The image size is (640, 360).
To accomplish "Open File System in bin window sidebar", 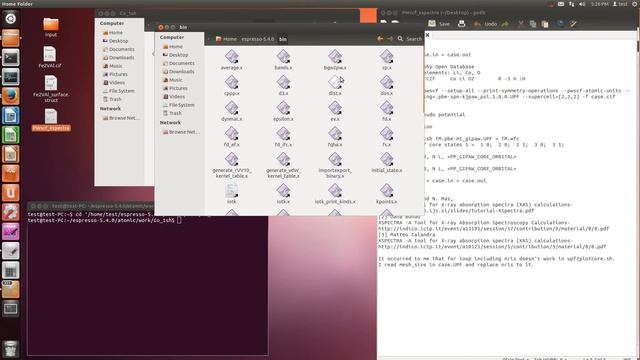I will (x=182, y=105).
